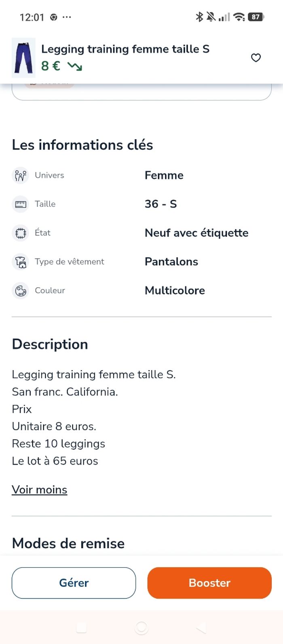Screen dimensions: 283x644
Task: Tap the heart favorite icon
Action: 256,58
